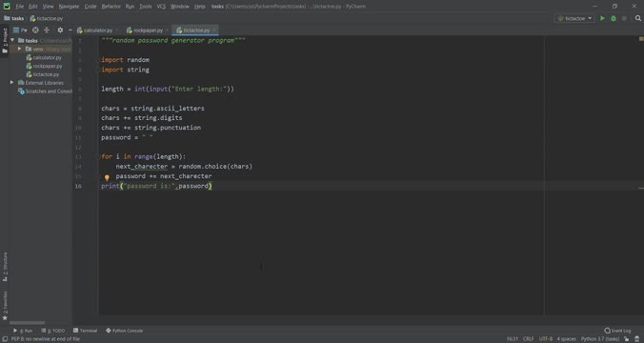
Task: Open Search Everywhere magnifier icon
Action: [x=638, y=18]
